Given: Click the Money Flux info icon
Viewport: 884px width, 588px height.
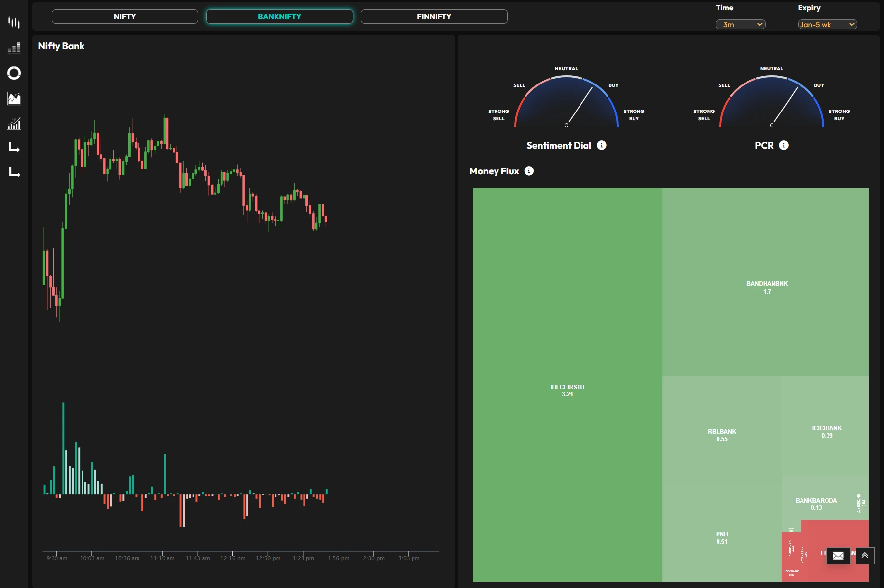Looking at the screenshot, I should coord(529,171).
